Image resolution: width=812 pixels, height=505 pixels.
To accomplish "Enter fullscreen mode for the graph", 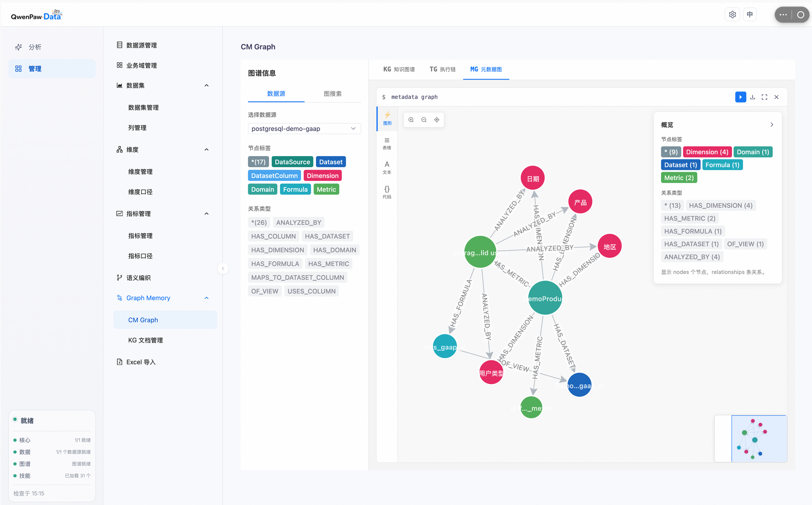I will coord(764,97).
